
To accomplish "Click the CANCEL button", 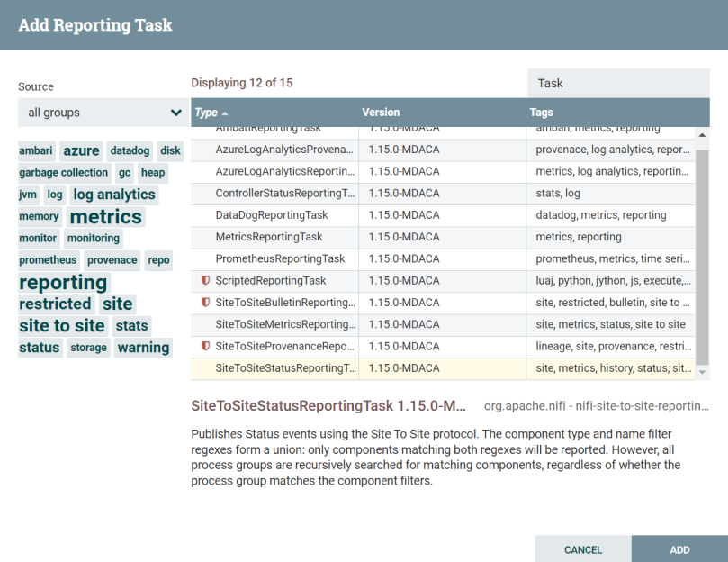I will tap(583, 548).
